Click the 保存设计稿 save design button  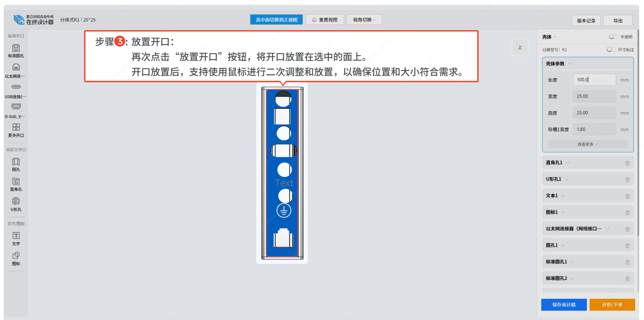564,305
